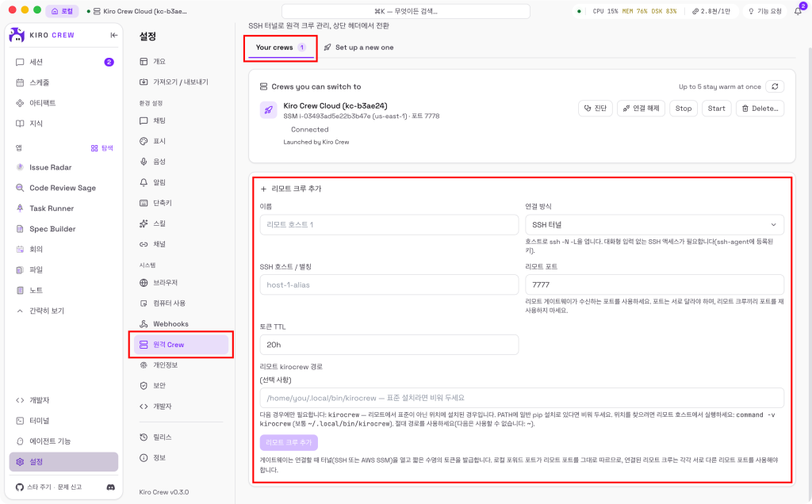Open the ⌘K search bar
This screenshot has width=812, height=504.
click(x=405, y=11)
